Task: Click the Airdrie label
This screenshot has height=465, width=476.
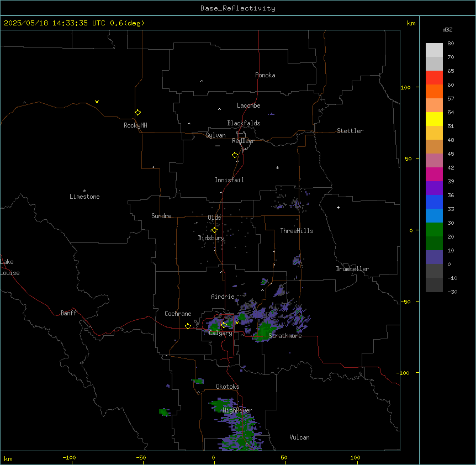Action: tap(223, 297)
